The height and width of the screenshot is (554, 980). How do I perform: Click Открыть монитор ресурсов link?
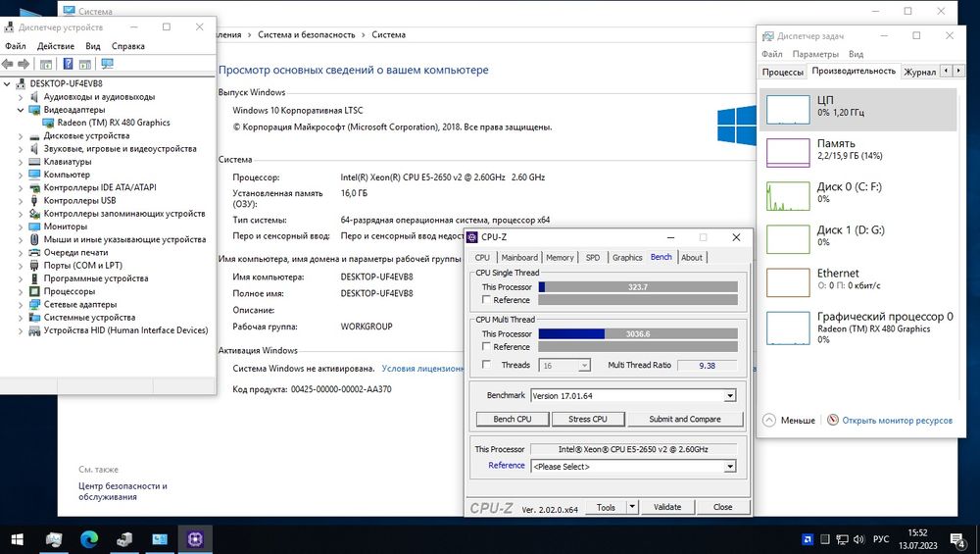point(897,421)
